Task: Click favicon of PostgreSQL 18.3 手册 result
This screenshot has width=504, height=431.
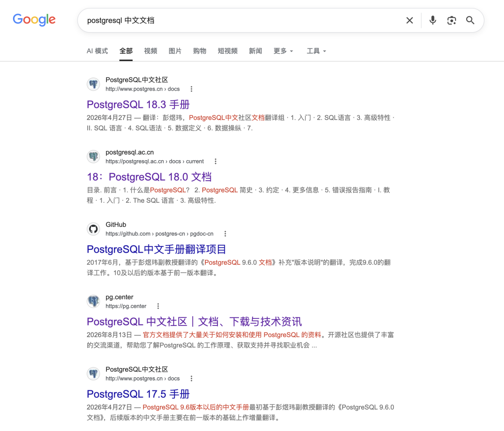Action: 93,84
